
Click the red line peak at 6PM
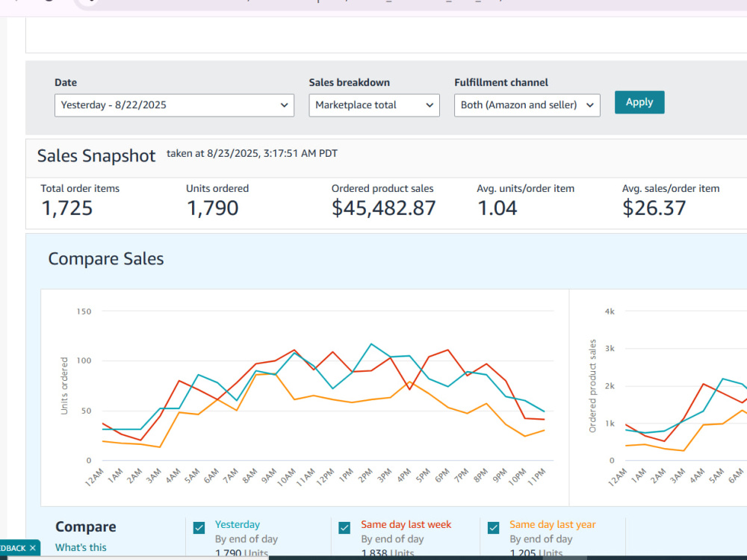[x=447, y=350]
